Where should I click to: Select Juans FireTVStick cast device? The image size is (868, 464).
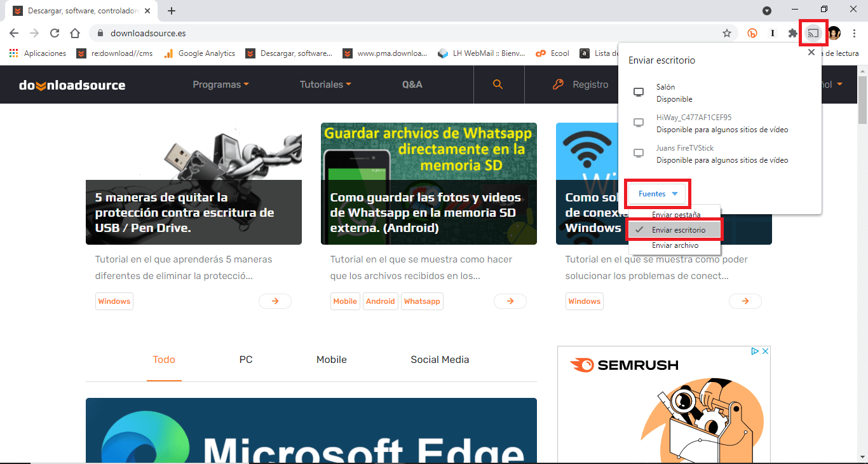[719, 154]
